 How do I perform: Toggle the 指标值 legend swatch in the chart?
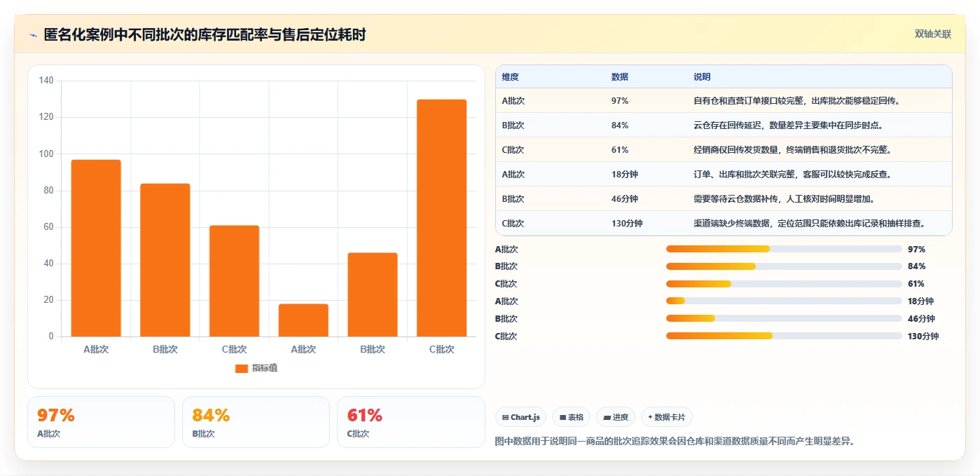tap(242, 368)
